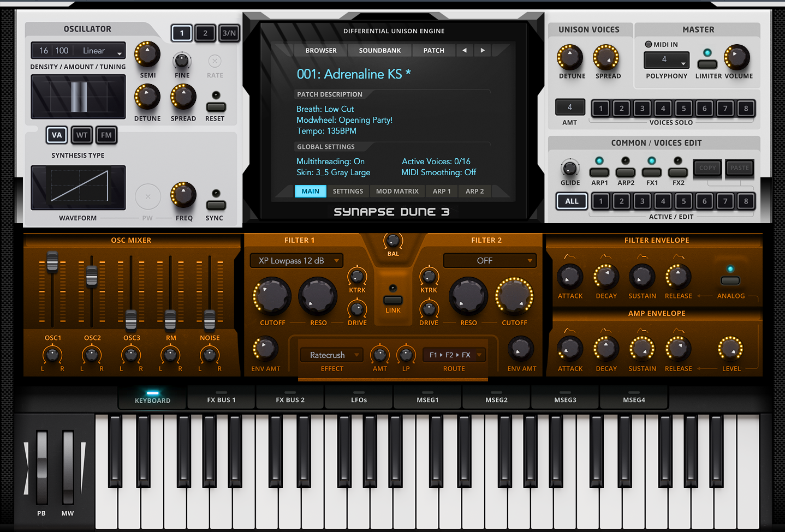
Task: Open the Filter 2 OFF type dropdown
Action: click(x=490, y=261)
